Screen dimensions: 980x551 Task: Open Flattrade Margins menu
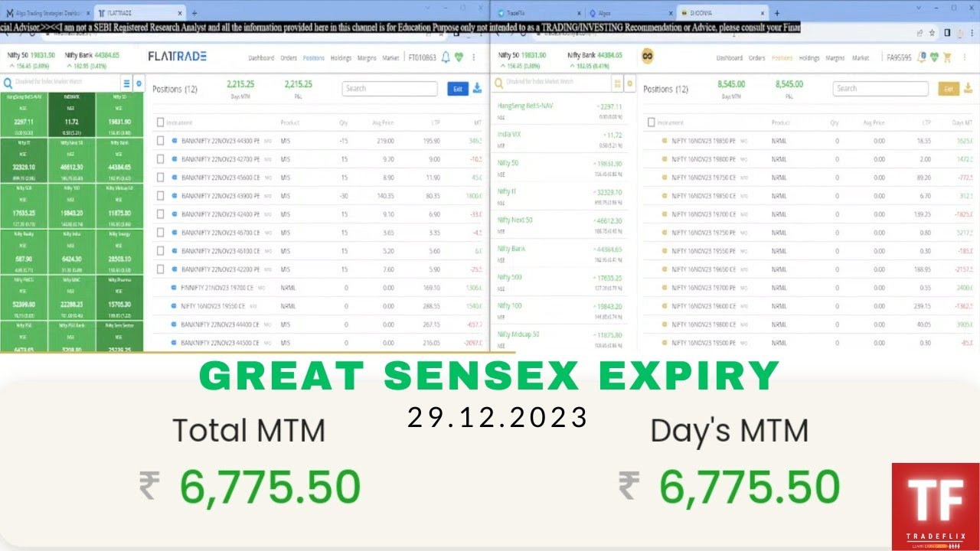367,58
